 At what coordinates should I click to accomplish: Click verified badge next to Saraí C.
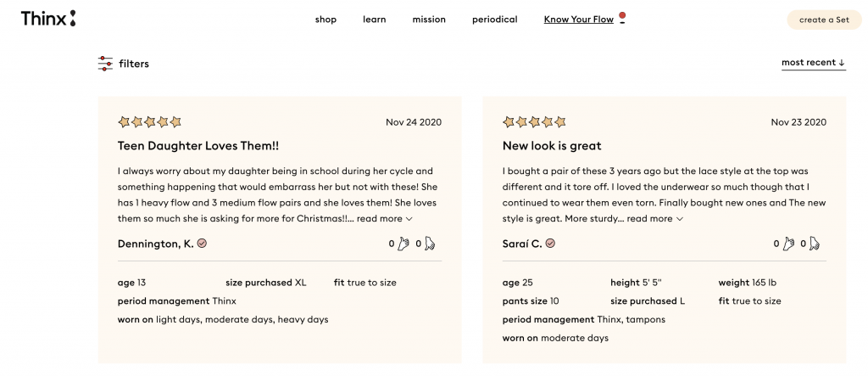point(550,244)
